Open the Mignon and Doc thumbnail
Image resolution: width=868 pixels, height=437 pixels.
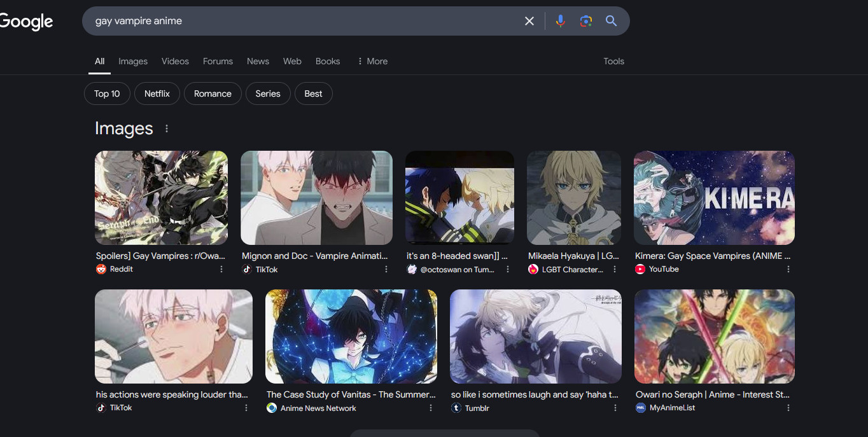pyautogui.click(x=316, y=198)
